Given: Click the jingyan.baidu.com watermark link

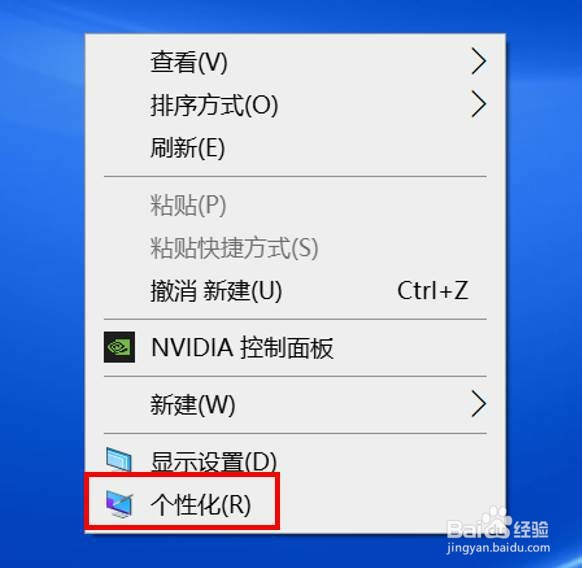Looking at the screenshot, I should pos(498,548).
